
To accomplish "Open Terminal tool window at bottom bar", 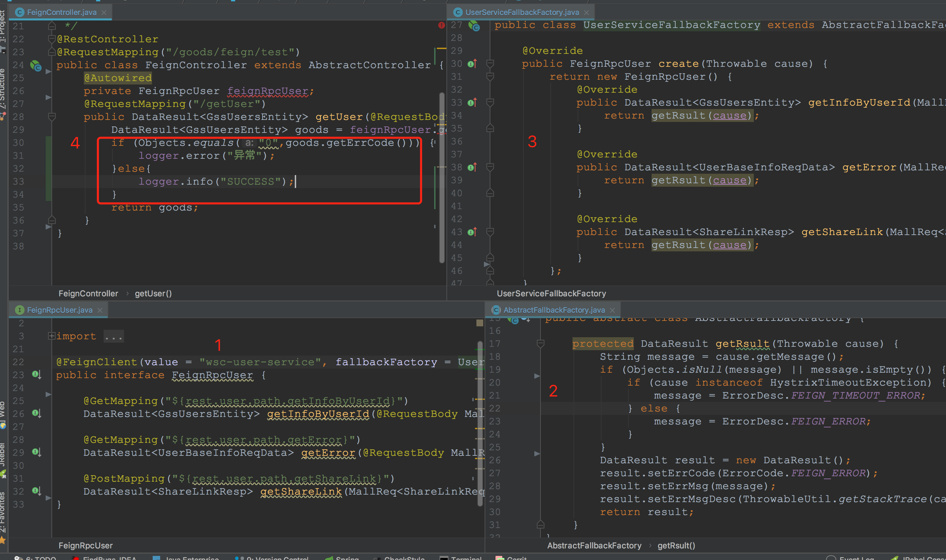I will tap(461, 558).
